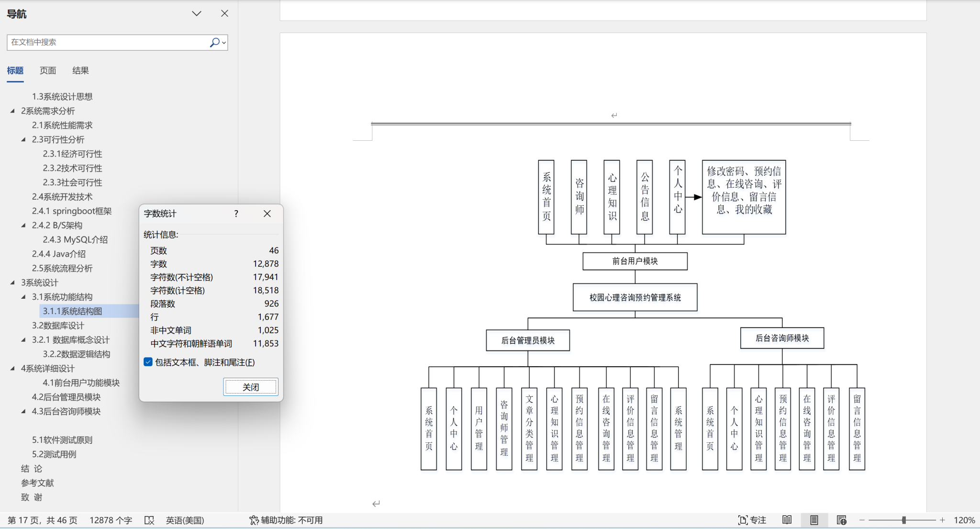
Task: Click the spelling check icon in status bar
Action: tap(149, 520)
